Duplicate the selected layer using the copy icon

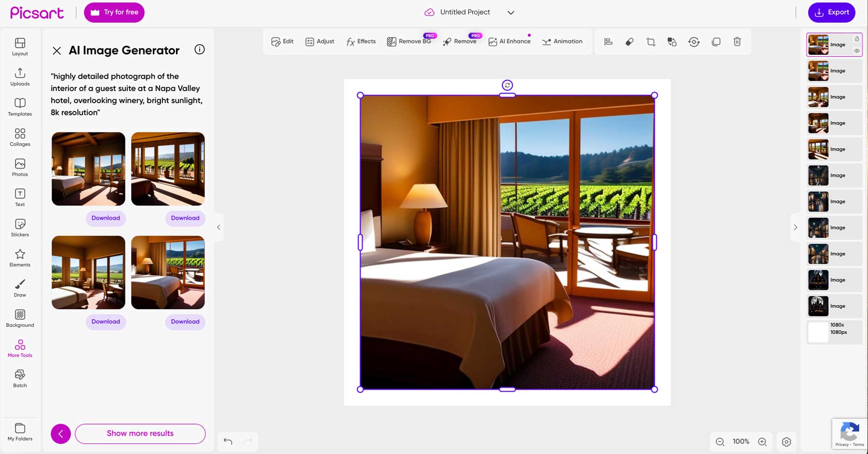(x=716, y=42)
